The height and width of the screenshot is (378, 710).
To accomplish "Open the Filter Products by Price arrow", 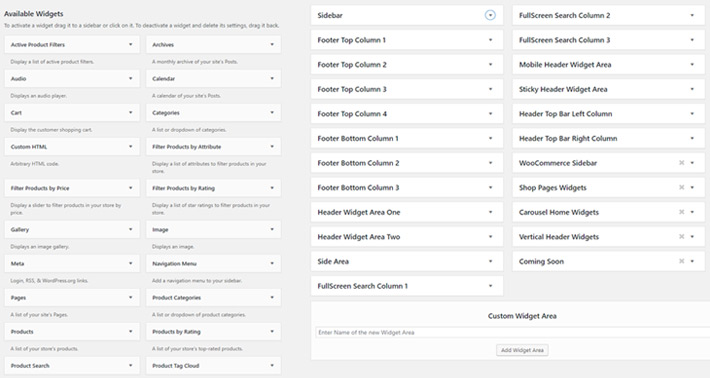I will click(x=130, y=188).
